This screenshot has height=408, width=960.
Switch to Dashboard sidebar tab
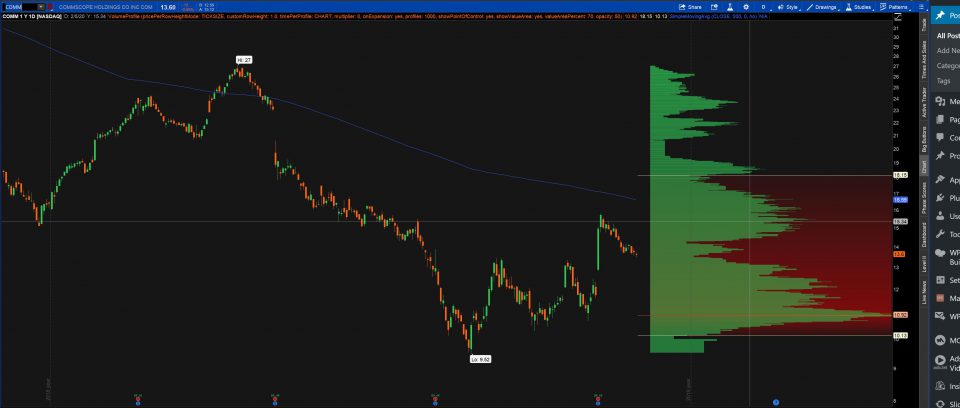click(924, 235)
